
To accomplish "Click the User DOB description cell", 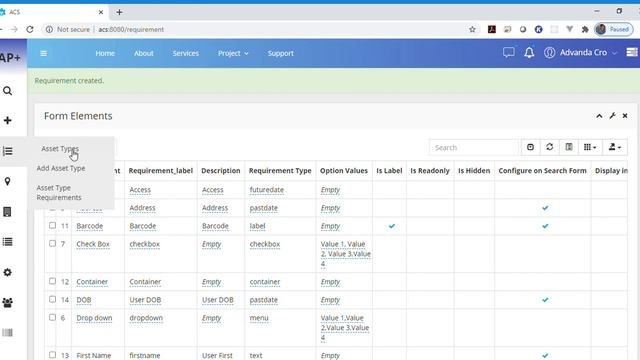I will point(218,300).
